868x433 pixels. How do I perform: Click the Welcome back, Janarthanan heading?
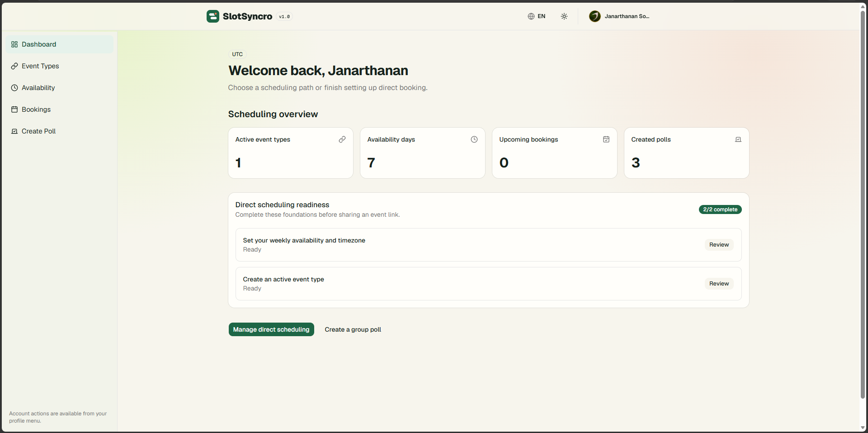pyautogui.click(x=318, y=71)
